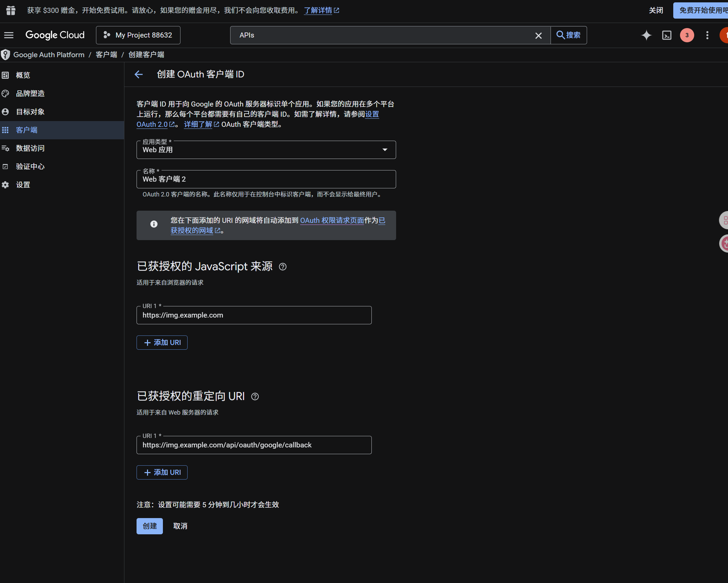Click 添加 URI under 重定向 URI
Viewport: 728px width, 583px height.
pos(162,472)
